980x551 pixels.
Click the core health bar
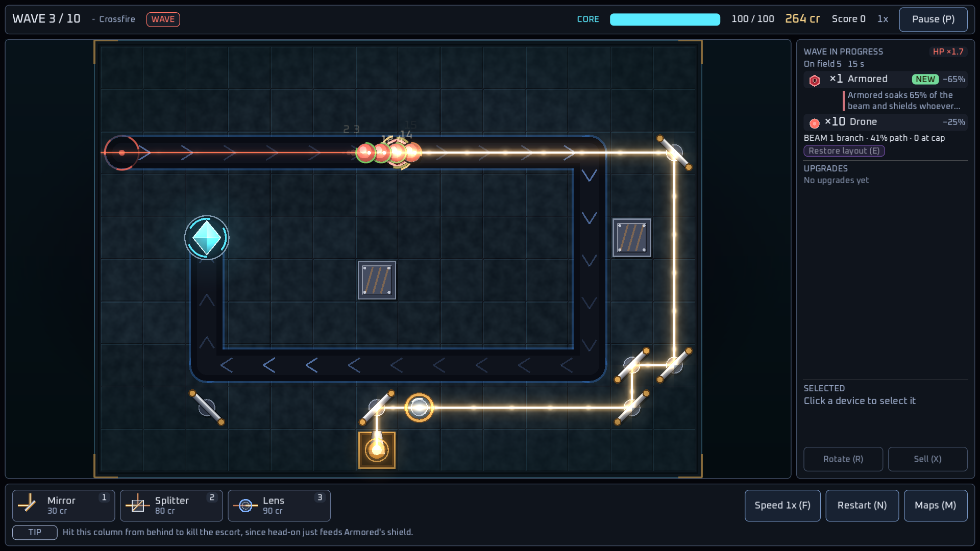point(665,19)
